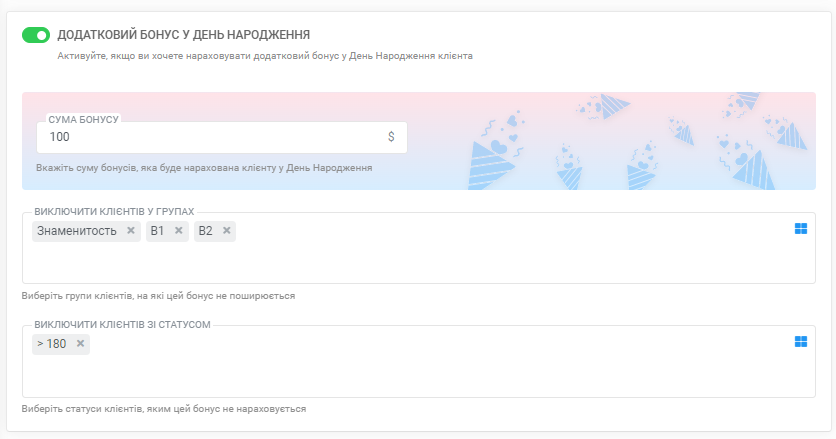Select the > 180 status tag label

(52, 344)
